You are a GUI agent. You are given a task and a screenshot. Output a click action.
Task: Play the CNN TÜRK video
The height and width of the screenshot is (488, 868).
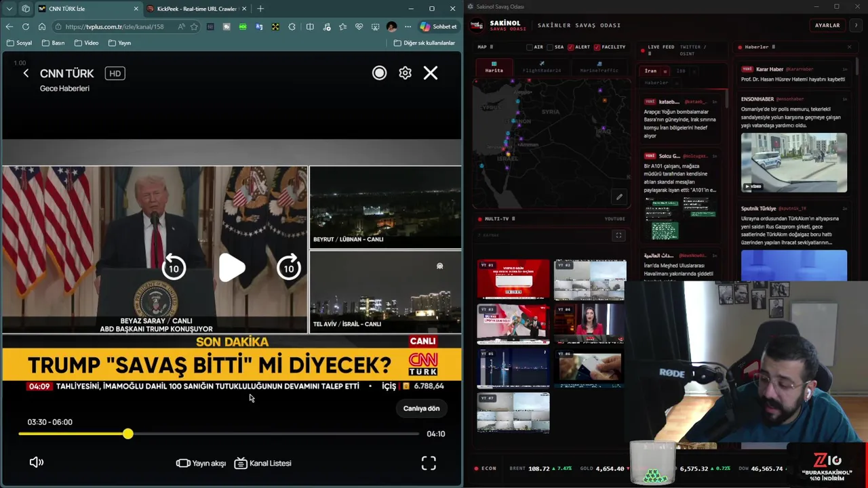[x=232, y=268]
